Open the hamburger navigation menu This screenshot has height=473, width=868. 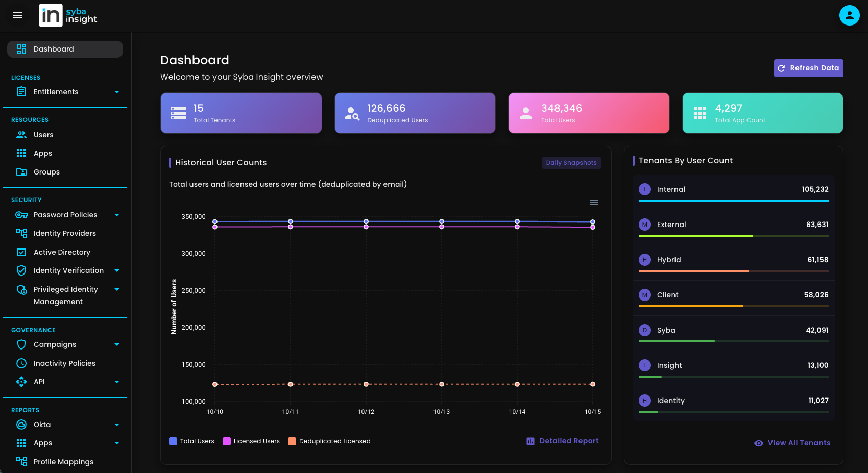[17, 15]
